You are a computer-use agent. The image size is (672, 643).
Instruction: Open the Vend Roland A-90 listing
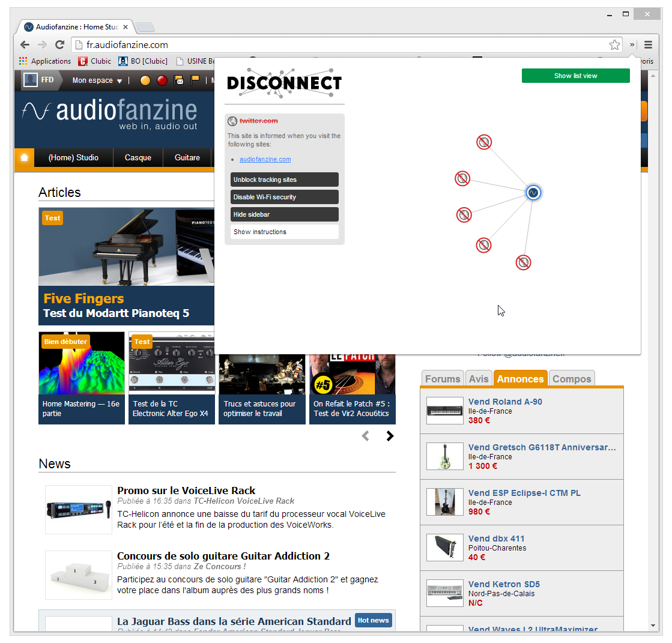coord(505,402)
